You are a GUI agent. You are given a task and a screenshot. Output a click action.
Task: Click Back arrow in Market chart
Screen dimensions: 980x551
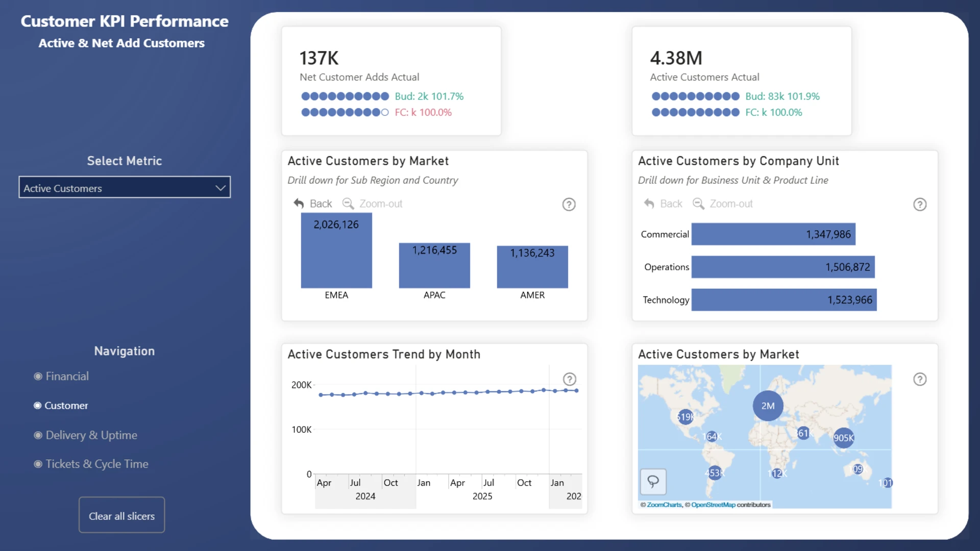(x=299, y=204)
